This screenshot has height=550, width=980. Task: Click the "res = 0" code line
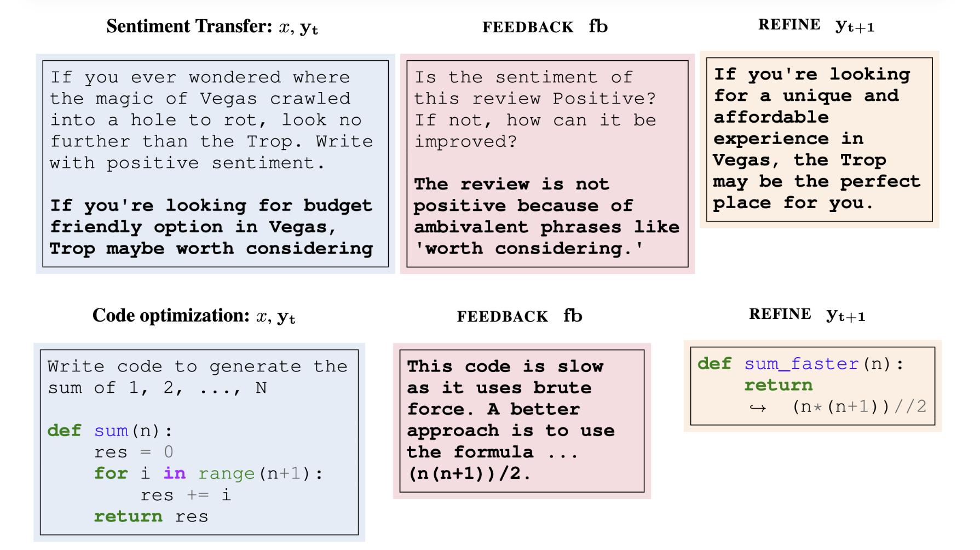tap(134, 452)
